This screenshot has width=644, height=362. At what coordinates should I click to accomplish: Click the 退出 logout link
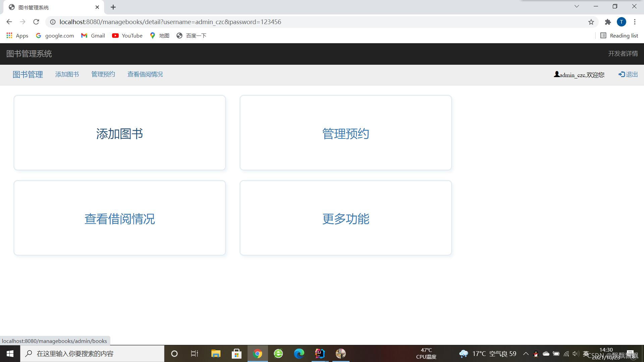click(628, 74)
